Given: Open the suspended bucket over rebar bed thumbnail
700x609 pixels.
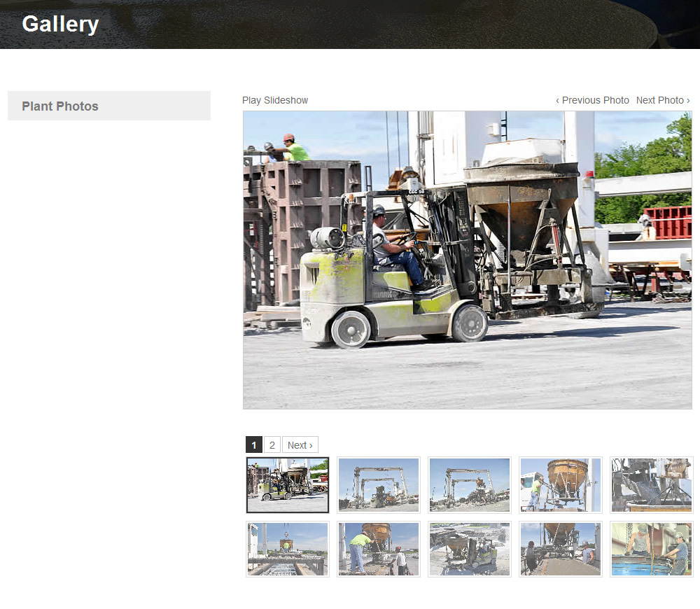Looking at the screenshot, I should pyautogui.click(x=288, y=549).
